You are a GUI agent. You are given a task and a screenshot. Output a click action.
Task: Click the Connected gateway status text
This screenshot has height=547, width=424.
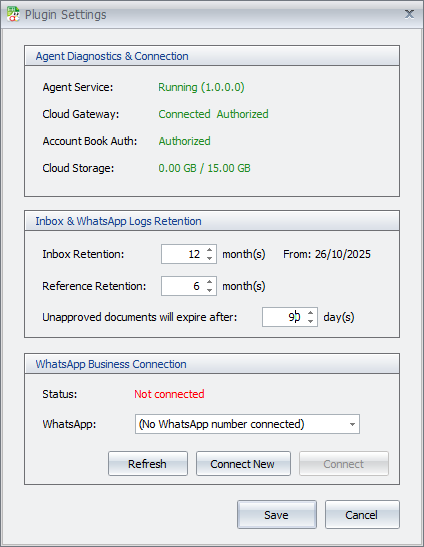(184, 114)
